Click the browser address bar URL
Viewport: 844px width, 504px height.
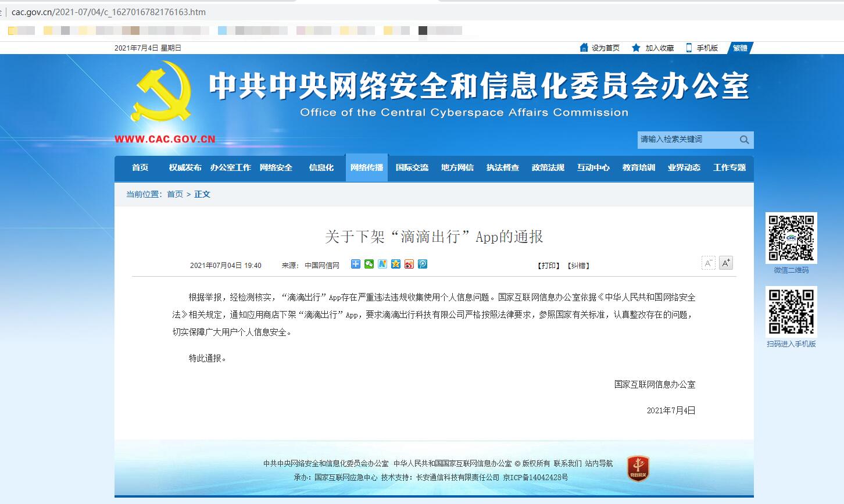pyautogui.click(x=109, y=12)
